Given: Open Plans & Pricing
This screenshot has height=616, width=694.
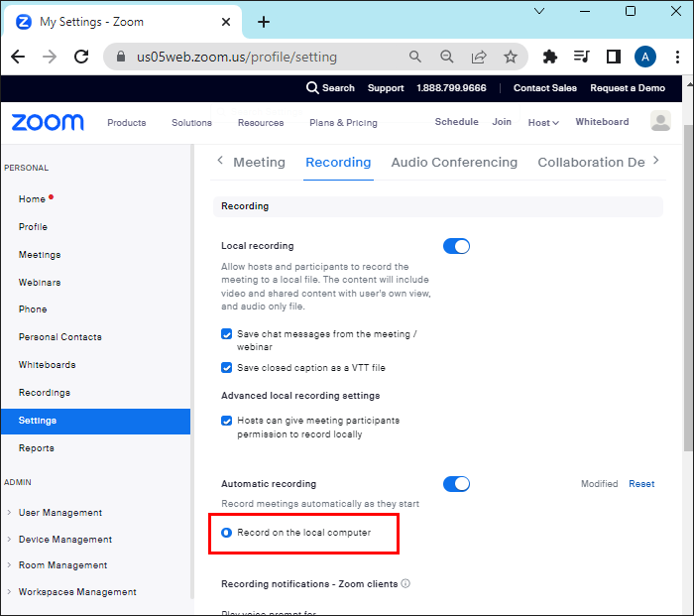Looking at the screenshot, I should [343, 123].
